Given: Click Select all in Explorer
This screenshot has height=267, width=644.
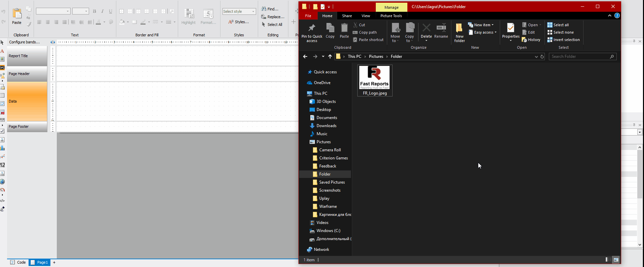Looking at the screenshot, I should pos(558,25).
